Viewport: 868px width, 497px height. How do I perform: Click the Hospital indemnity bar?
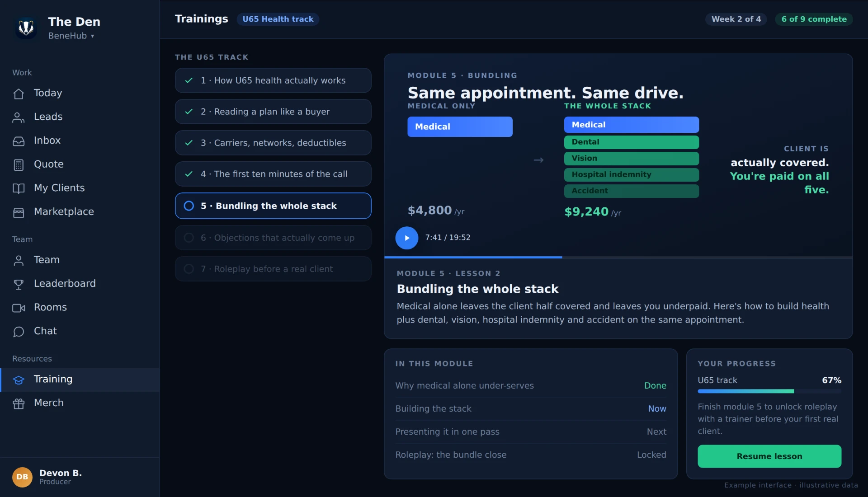pyautogui.click(x=632, y=174)
